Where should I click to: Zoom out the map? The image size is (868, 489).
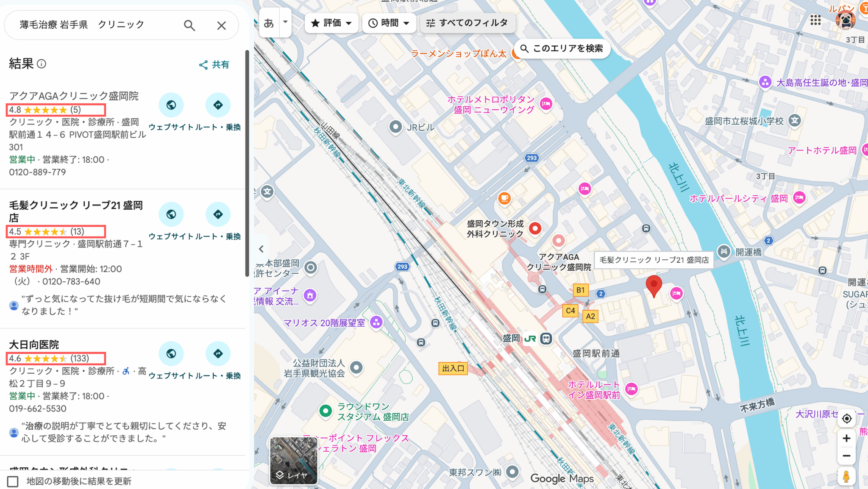846,456
